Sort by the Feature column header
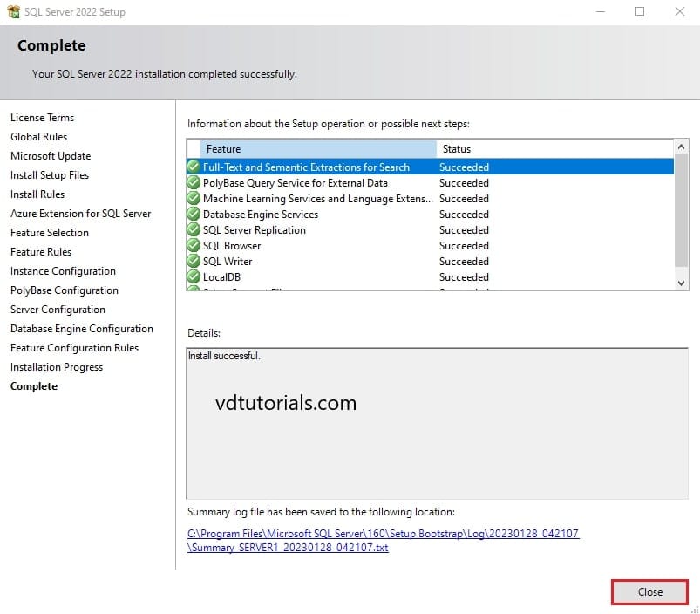The width and height of the screenshot is (700, 614). click(x=318, y=148)
